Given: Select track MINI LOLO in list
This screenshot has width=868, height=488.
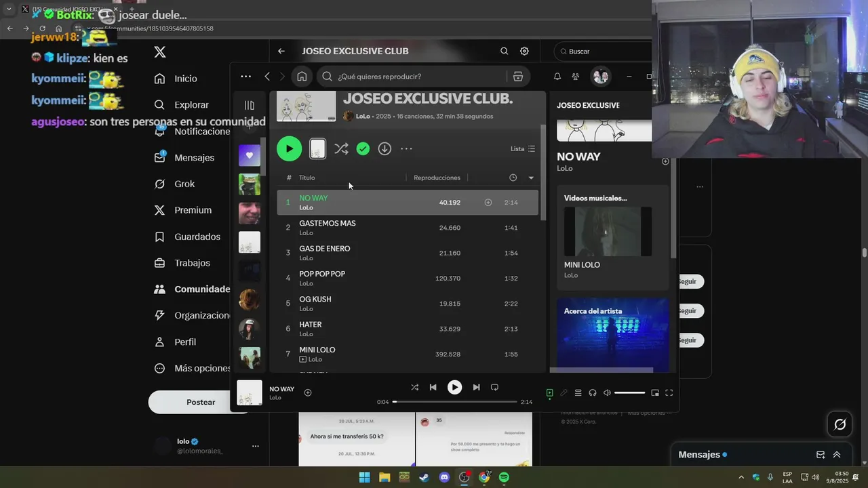Looking at the screenshot, I should click(408, 354).
